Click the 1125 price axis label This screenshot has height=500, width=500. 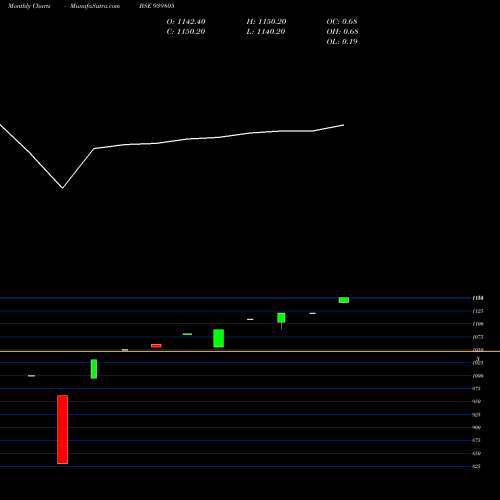[478, 311]
